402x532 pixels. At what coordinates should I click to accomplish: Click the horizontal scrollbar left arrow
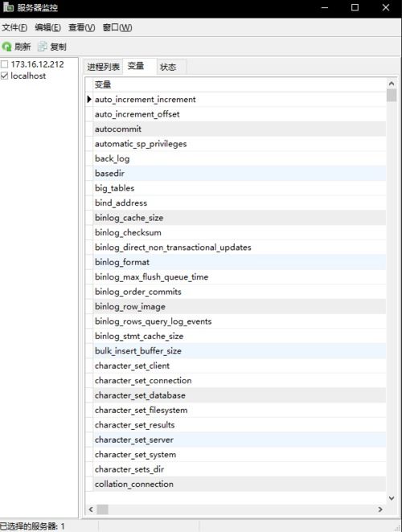(x=91, y=509)
